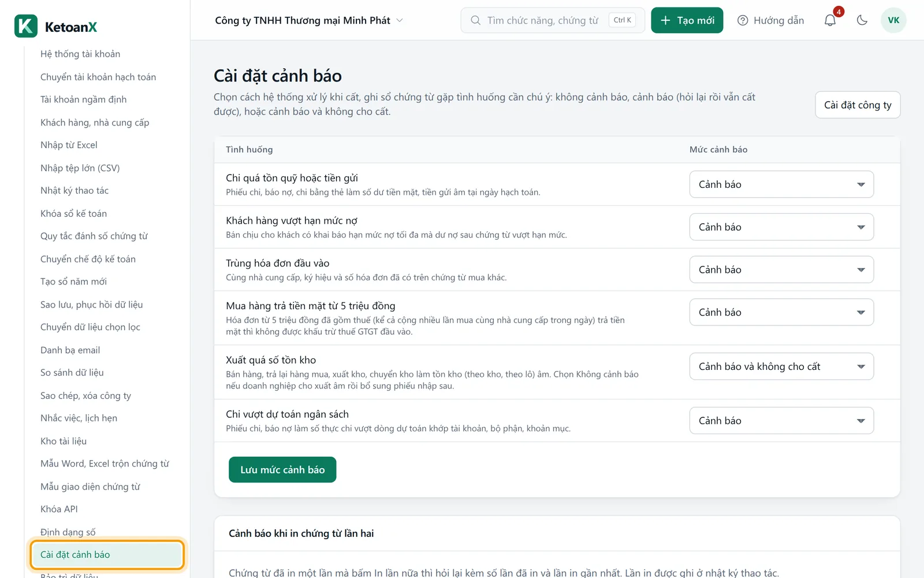Select Cài đặt cảnh báo sidebar item

[x=107, y=555]
